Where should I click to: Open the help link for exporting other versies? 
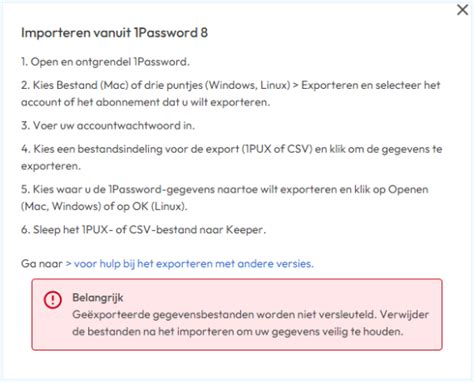(189, 264)
